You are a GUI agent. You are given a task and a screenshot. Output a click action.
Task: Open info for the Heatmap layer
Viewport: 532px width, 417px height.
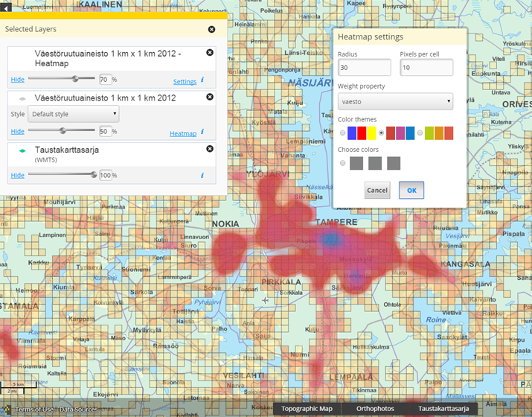pyautogui.click(x=202, y=80)
